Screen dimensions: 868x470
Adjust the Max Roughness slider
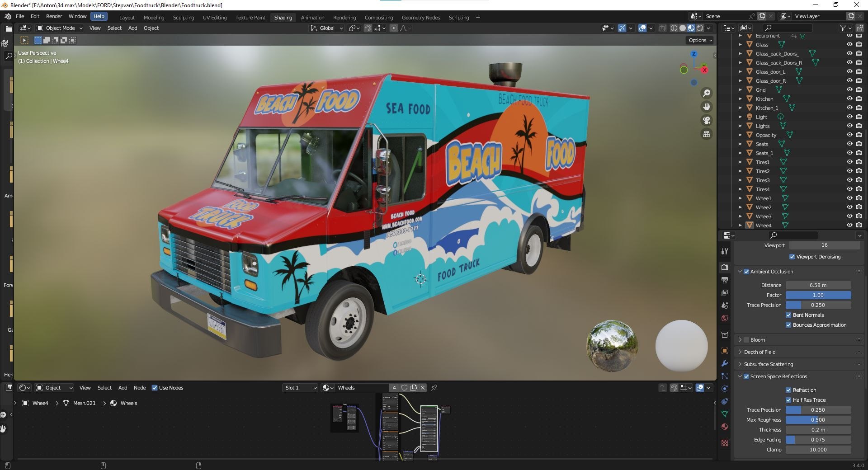818,420
